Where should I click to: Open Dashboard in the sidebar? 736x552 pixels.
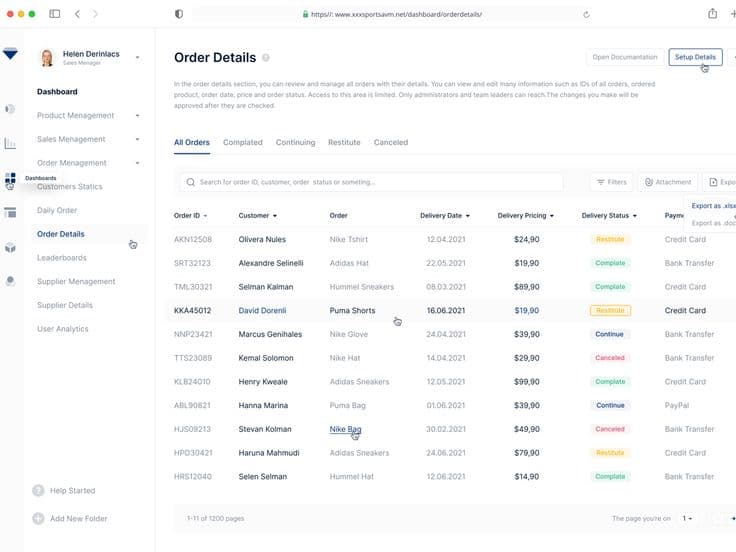pyautogui.click(x=57, y=92)
